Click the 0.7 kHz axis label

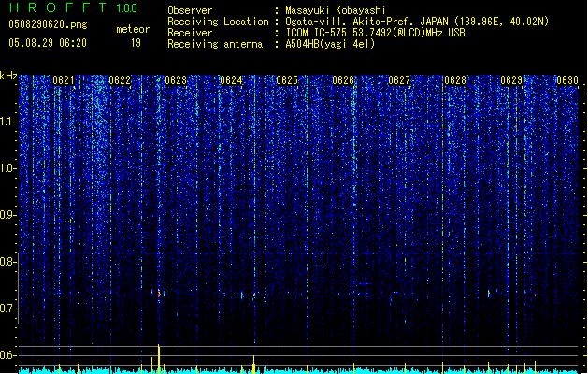pyautogui.click(x=7, y=309)
